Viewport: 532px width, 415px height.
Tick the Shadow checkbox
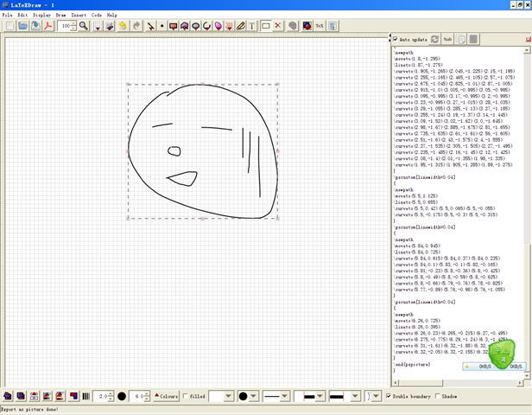pos(439,396)
